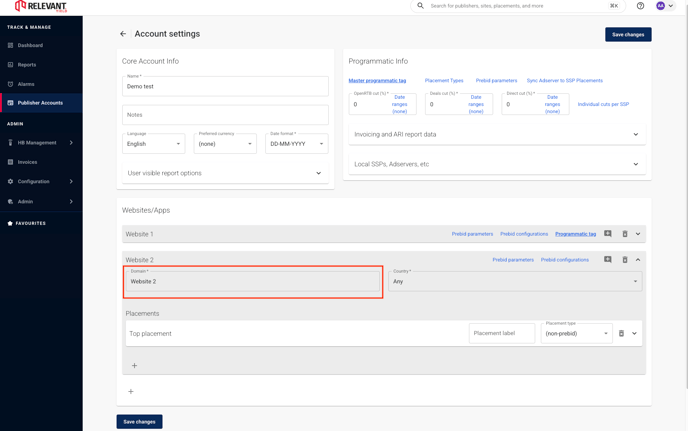The width and height of the screenshot is (688, 431).
Task: Expand Local SSPs, Adservers, etc section
Action: click(x=497, y=164)
